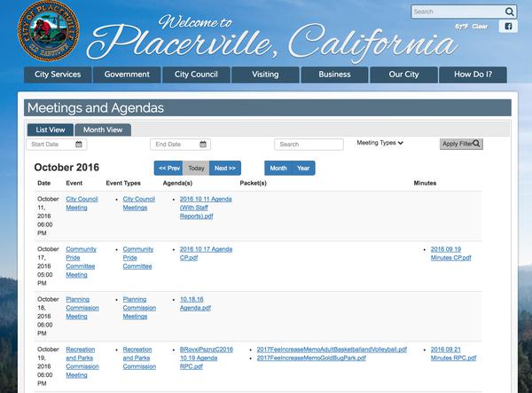Screen dimensions: 532x393
Task: Switch to the List View tab
Action: [x=51, y=130]
